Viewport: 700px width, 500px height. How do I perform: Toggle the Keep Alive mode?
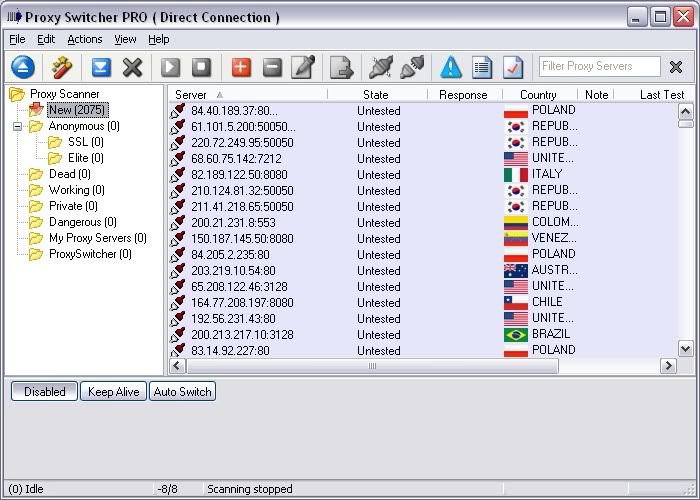coord(114,392)
